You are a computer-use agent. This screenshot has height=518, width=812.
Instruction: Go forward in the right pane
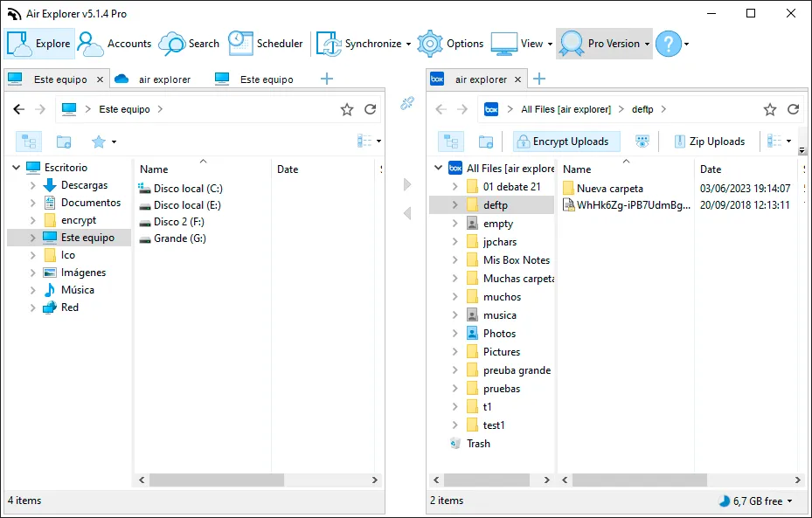(x=462, y=109)
